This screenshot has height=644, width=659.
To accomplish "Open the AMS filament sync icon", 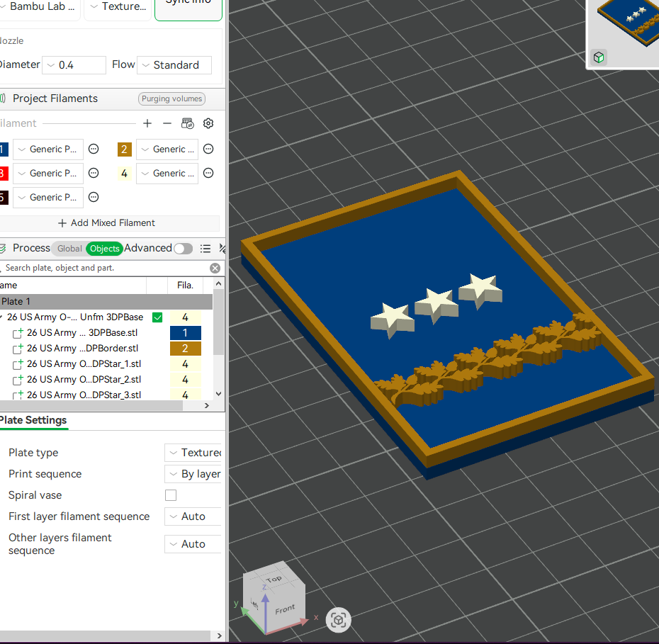I will (188, 123).
